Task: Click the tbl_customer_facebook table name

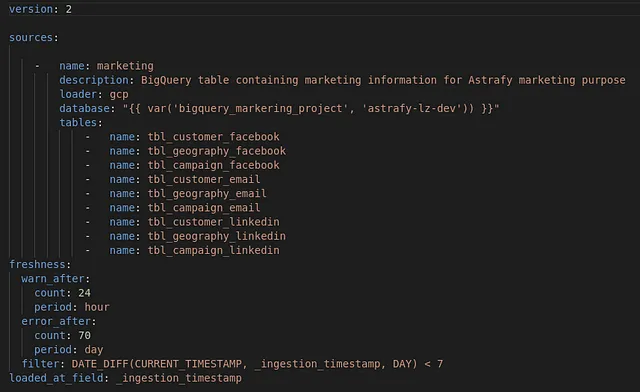Action: click(x=213, y=137)
